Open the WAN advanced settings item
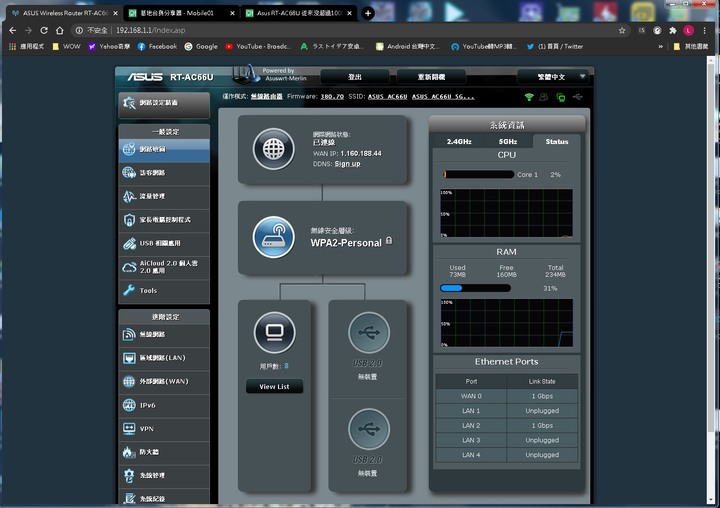The image size is (720, 508). click(164, 382)
